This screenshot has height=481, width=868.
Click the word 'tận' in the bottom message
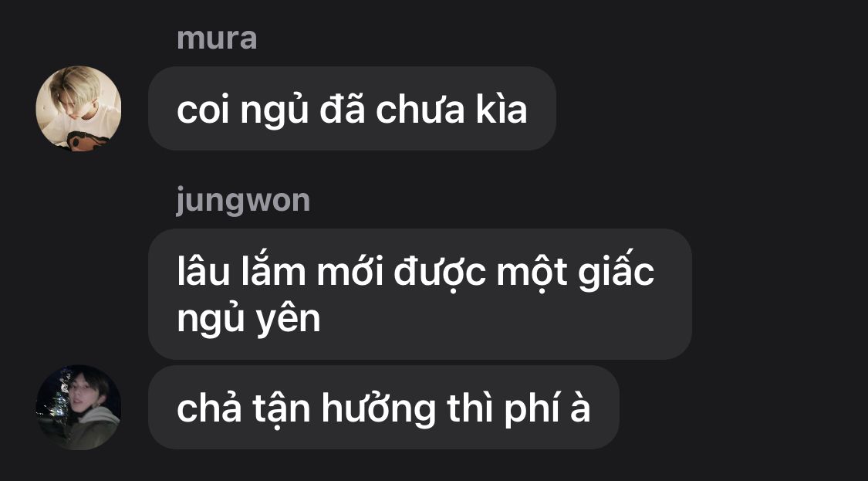point(281,410)
